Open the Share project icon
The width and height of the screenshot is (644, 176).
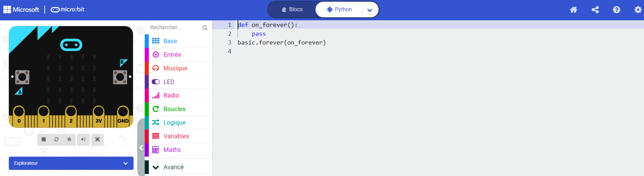click(595, 10)
